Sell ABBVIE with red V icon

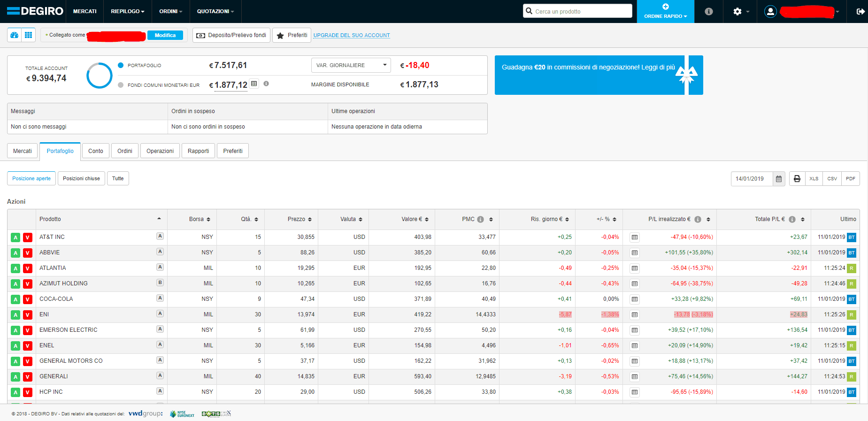click(x=28, y=253)
